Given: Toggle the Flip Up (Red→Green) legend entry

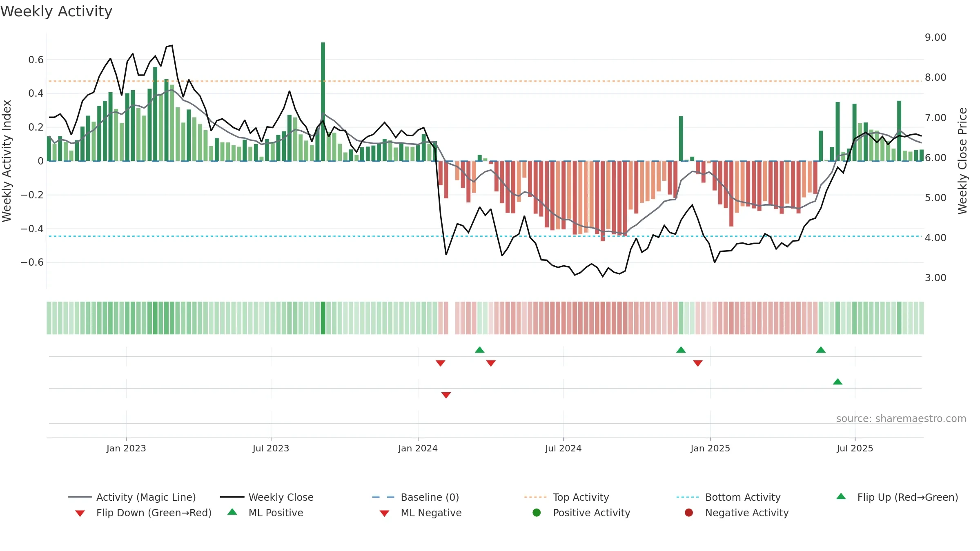Looking at the screenshot, I should pos(897,497).
